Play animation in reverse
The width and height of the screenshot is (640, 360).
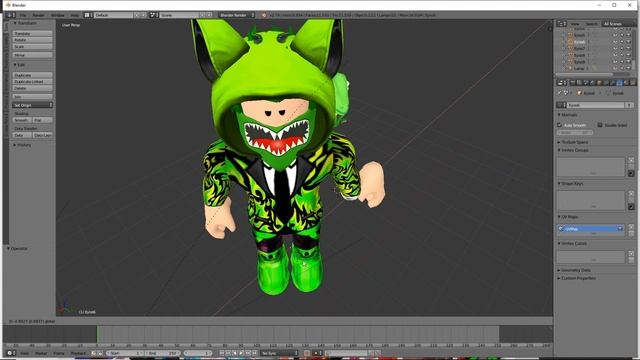click(x=235, y=353)
